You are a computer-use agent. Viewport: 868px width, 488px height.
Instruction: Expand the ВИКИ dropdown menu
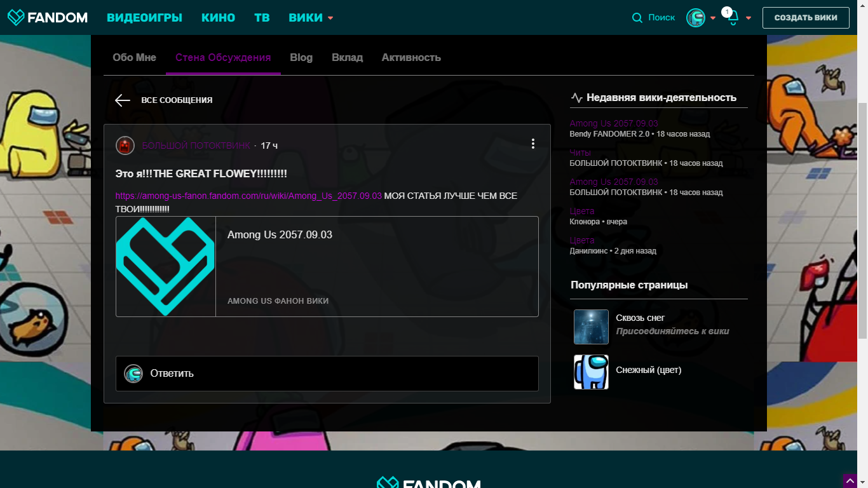[x=311, y=18]
